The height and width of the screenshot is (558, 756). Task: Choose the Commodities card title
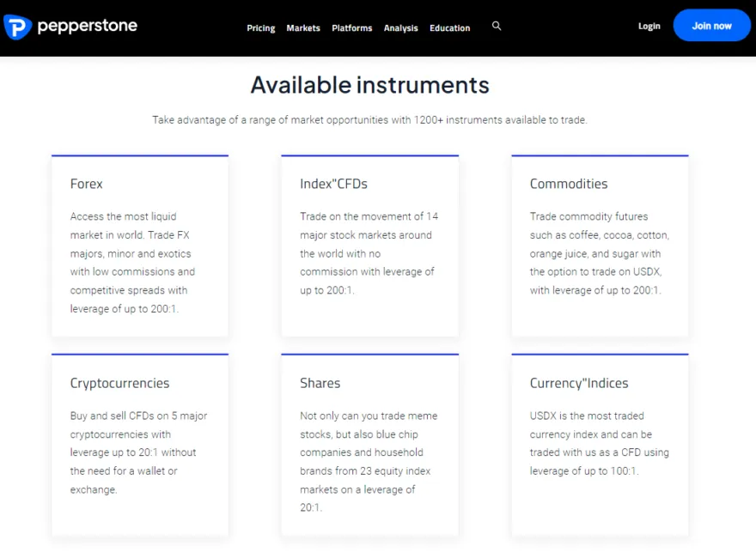pos(568,184)
